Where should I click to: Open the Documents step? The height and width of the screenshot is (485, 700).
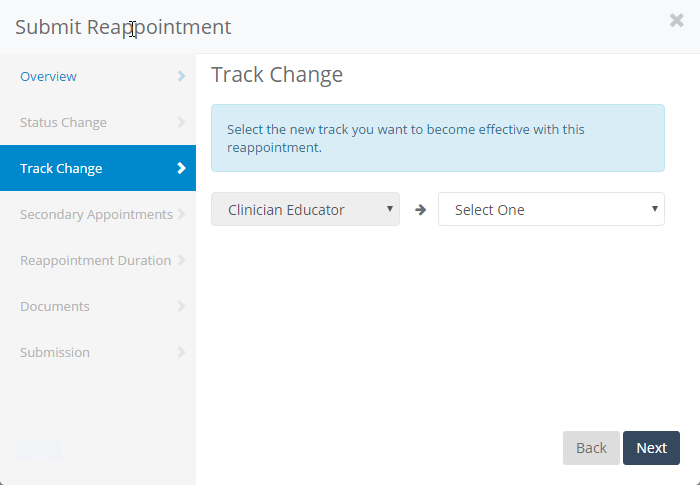55,307
